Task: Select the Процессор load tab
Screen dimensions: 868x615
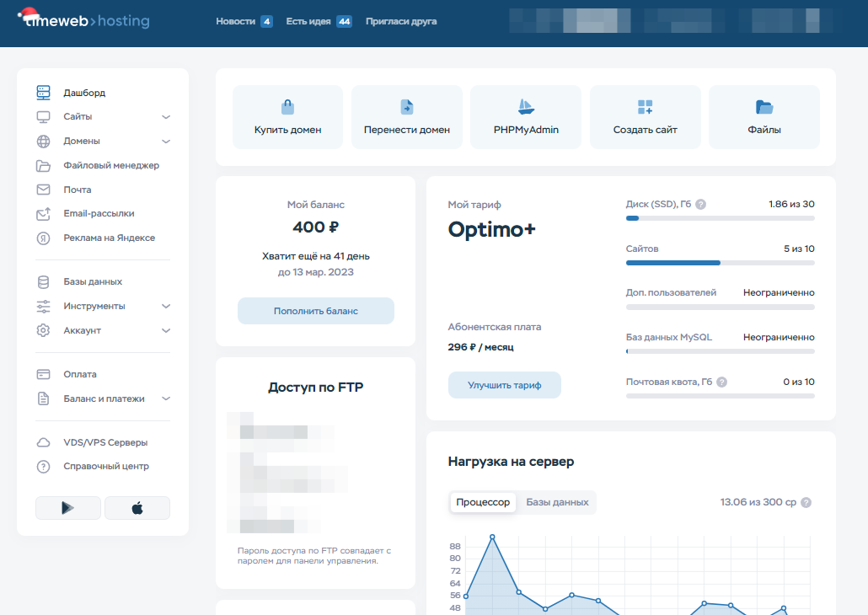Action: [483, 502]
